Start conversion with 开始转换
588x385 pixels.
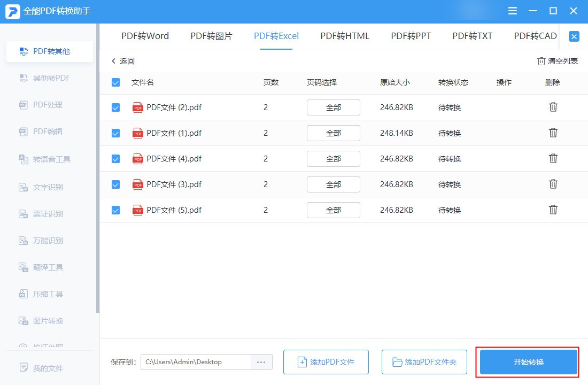[x=527, y=362]
